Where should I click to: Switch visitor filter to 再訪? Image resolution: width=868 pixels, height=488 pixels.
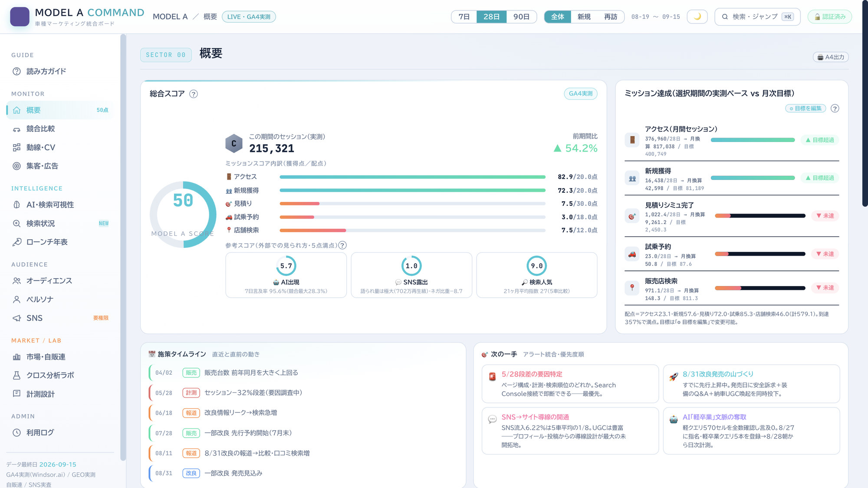pyautogui.click(x=611, y=16)
